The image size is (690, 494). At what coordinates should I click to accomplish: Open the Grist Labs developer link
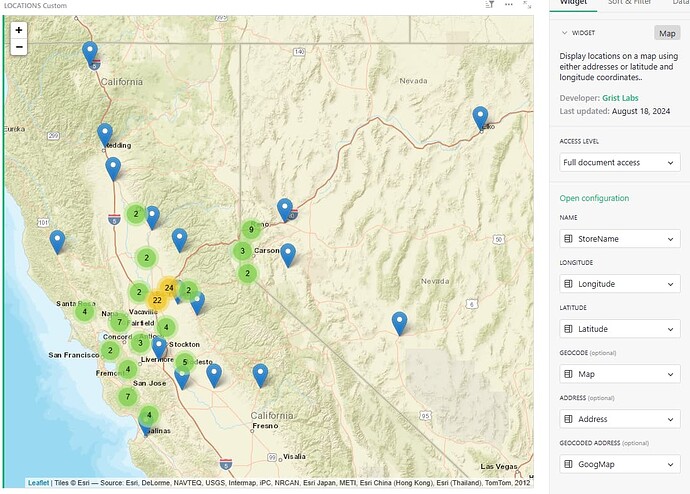tap(620, 98)
